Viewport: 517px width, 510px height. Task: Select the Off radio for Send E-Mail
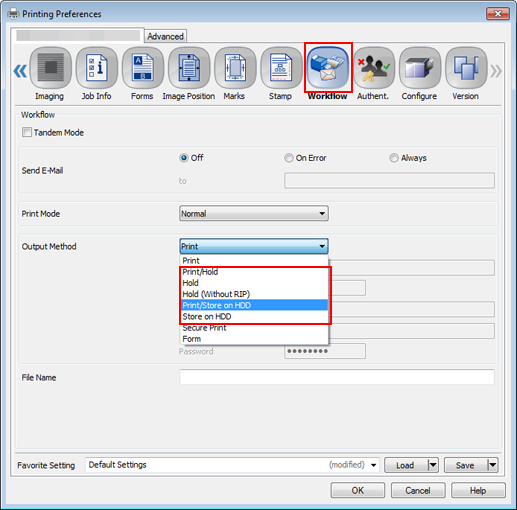pos(184,158)
